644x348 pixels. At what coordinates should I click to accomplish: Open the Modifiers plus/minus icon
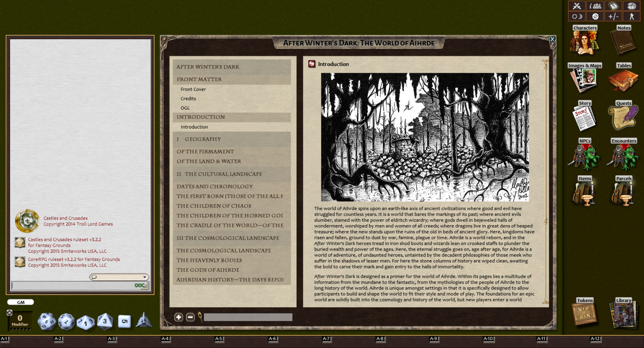pyautogui.click(x=614, y=17)
